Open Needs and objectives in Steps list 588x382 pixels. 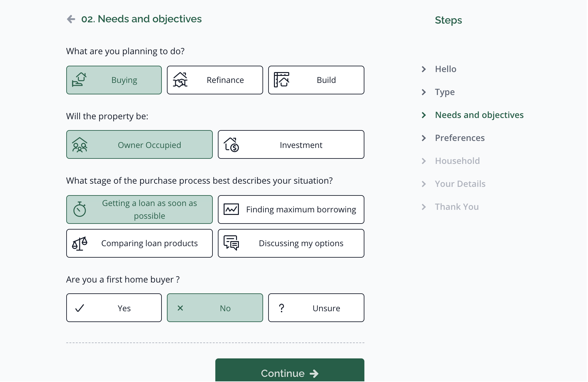(x=479, y=115)
